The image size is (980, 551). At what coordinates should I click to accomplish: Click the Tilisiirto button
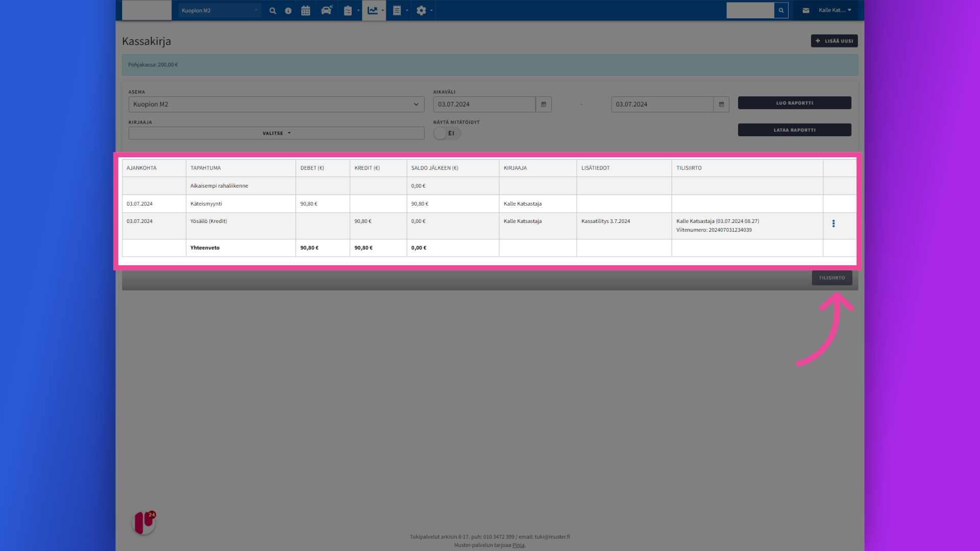832,278
